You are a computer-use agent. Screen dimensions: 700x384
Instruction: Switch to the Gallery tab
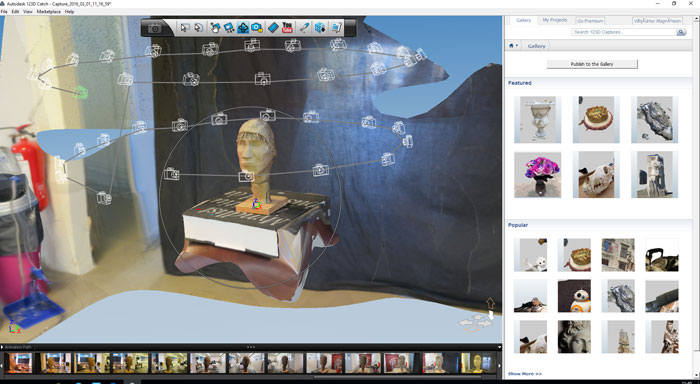coord(524,21)
